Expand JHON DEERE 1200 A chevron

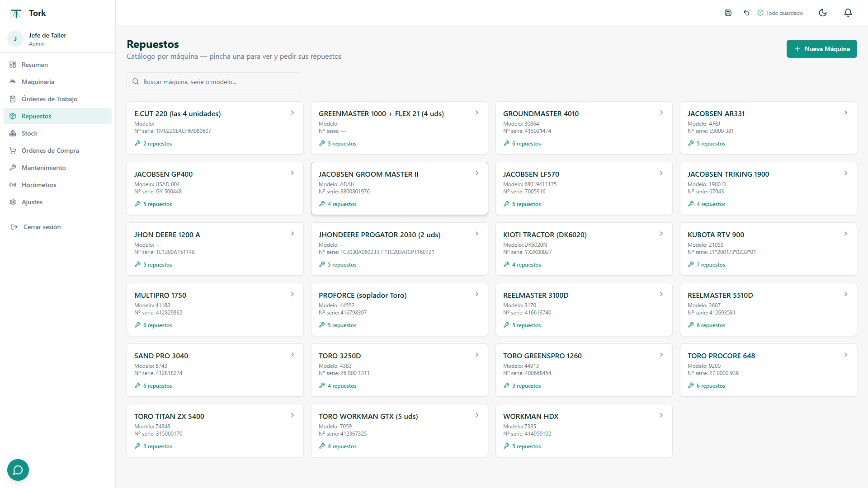[292, 234]
